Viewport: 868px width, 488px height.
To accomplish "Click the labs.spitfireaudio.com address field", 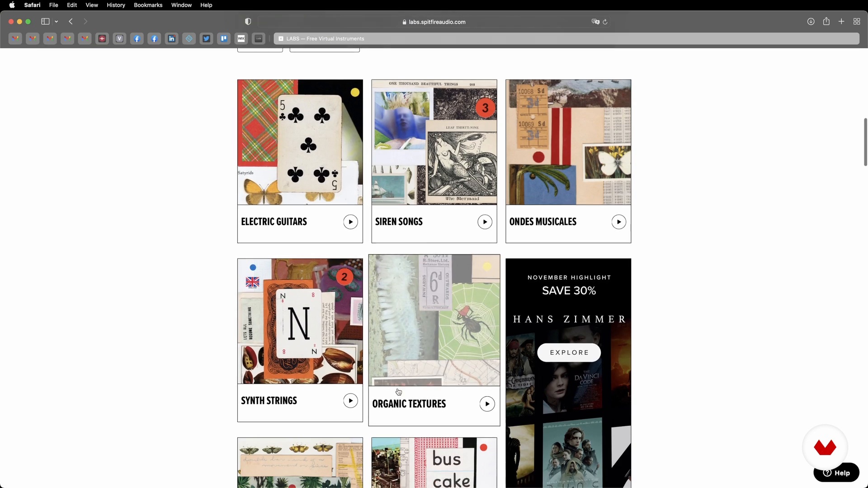I will click(x=434, y=22).
